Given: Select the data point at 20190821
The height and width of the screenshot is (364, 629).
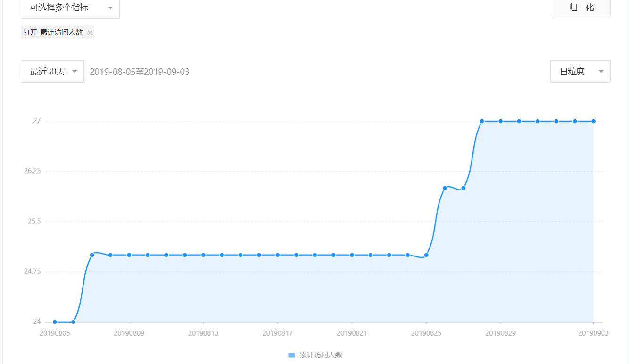Looking at the screenshot, I should coord(352,255).
